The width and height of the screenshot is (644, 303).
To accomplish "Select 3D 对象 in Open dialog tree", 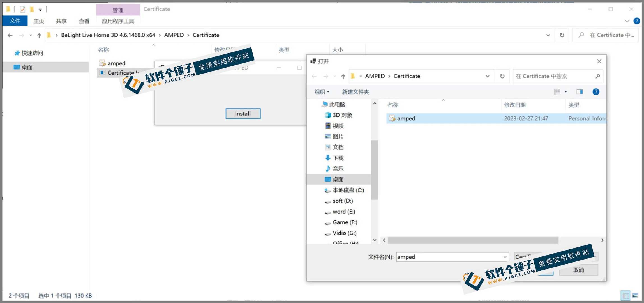I will 338,115.
